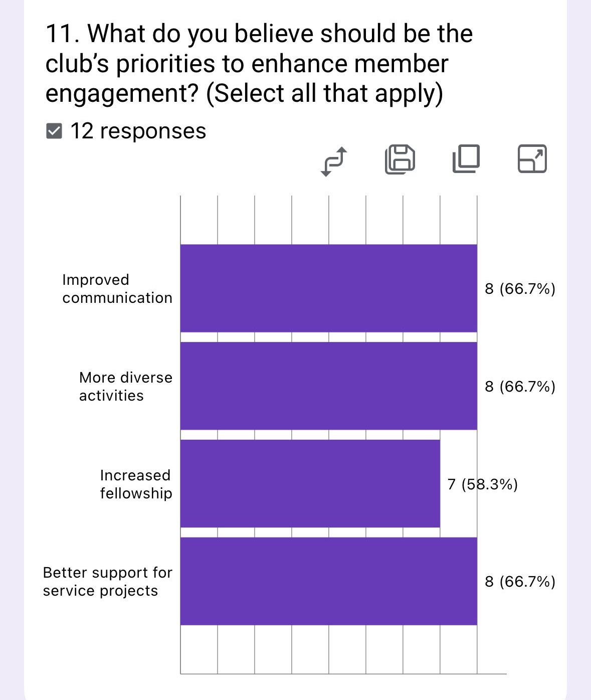Click the checkbox icon beside 12 responses

pyautogui.click(x=54, y=131)
